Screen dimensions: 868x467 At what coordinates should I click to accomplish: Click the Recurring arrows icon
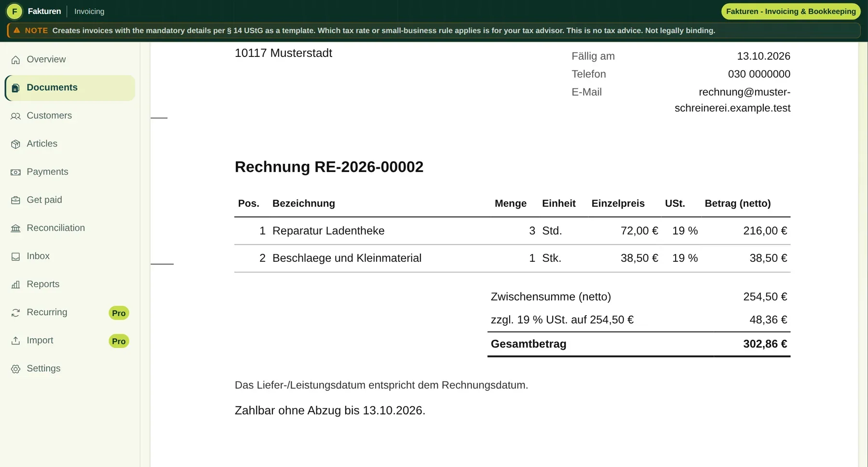(15, 313)
